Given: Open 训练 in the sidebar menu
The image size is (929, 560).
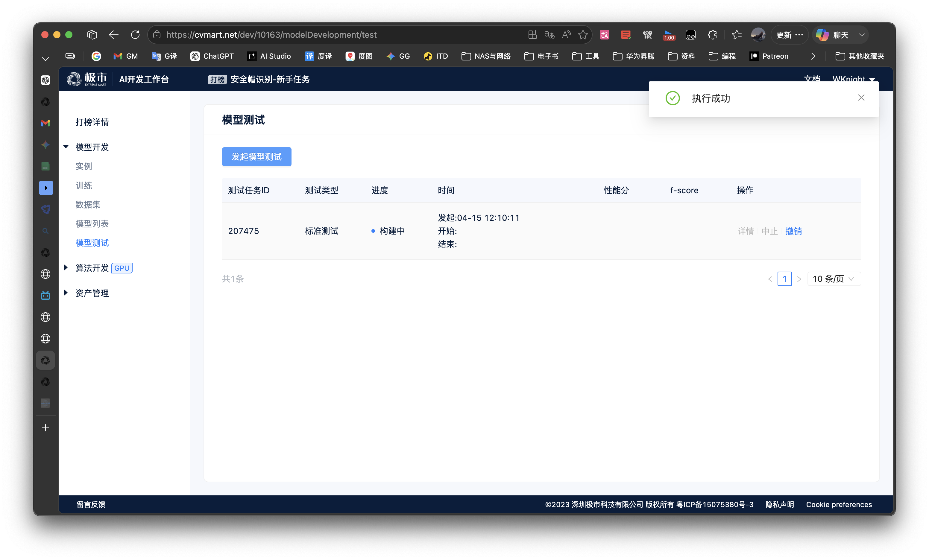Looking at the screenshot, I should tap(84, 185).
